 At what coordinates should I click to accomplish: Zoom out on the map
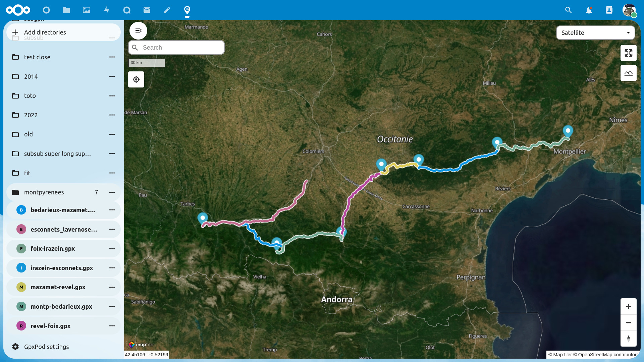pos(628,322)
